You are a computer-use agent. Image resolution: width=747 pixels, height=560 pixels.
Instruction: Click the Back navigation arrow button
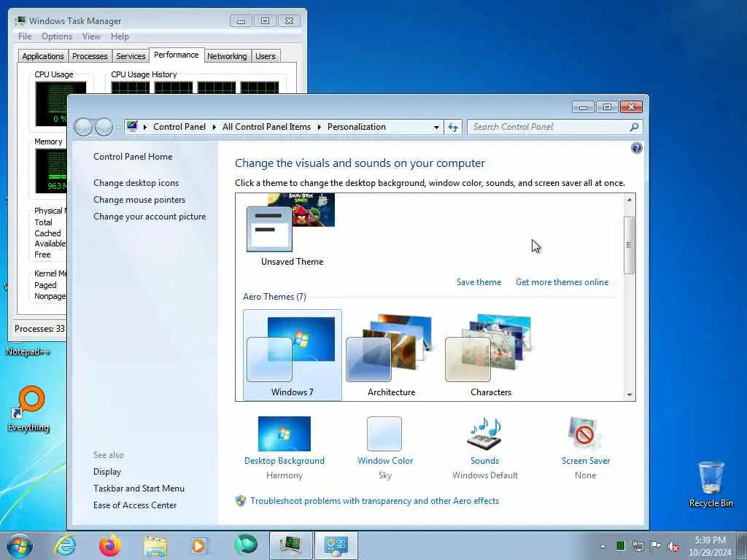83,127
